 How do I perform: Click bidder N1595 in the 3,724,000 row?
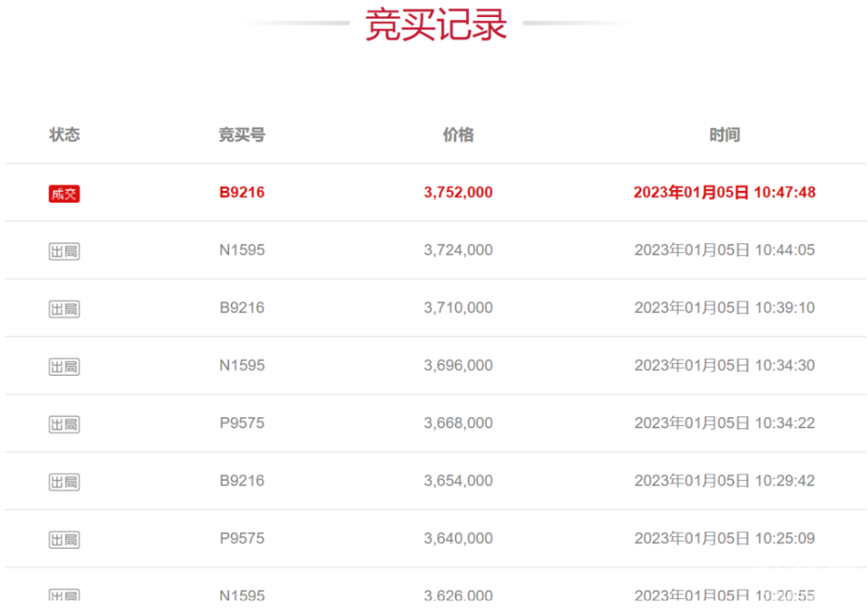tap(242, 250)
